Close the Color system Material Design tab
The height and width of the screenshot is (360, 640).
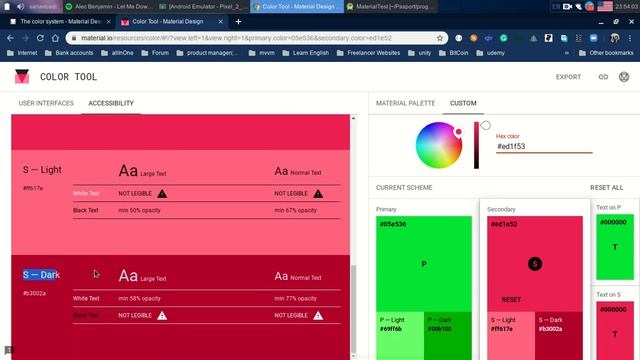coord(109,22)
